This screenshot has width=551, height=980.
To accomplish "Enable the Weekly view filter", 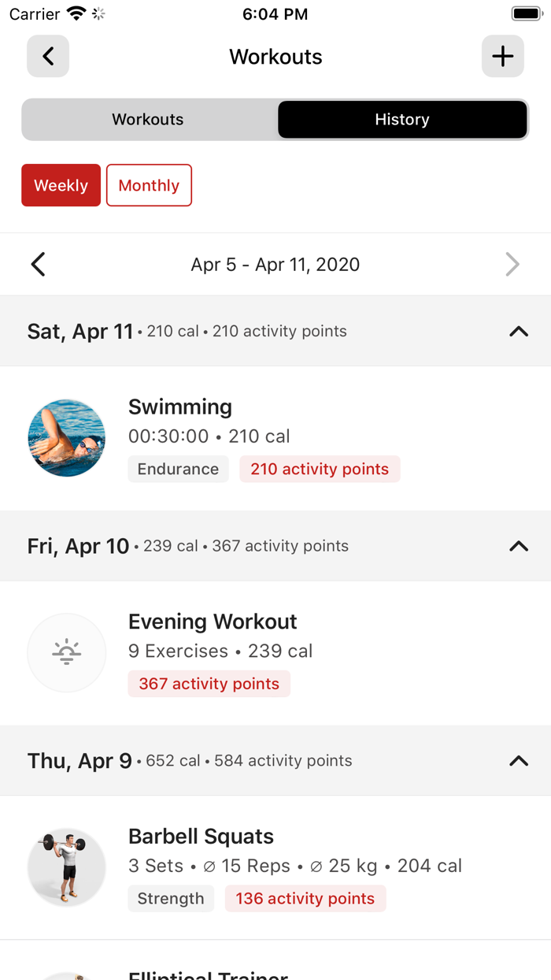I will coord(61,185).
